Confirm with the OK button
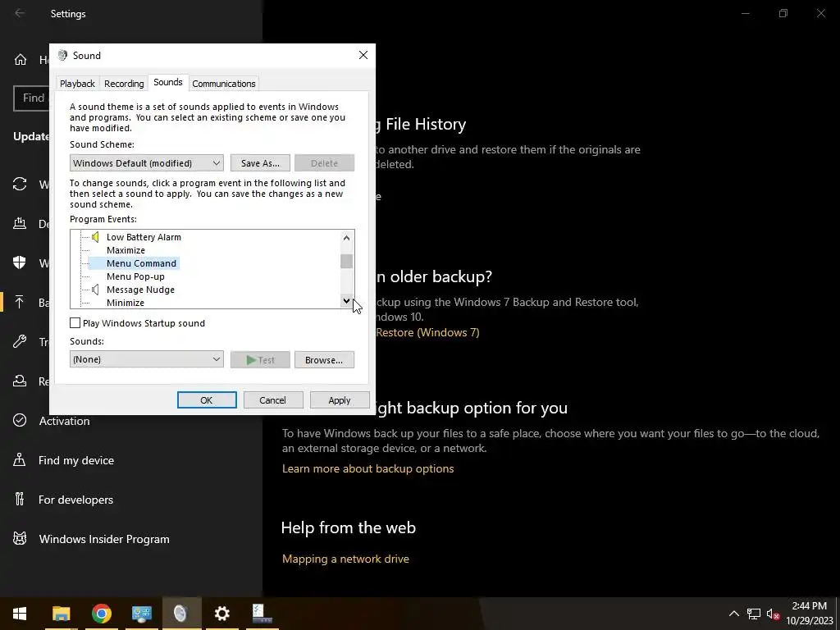The image size is (840, 630). (207, 400)
